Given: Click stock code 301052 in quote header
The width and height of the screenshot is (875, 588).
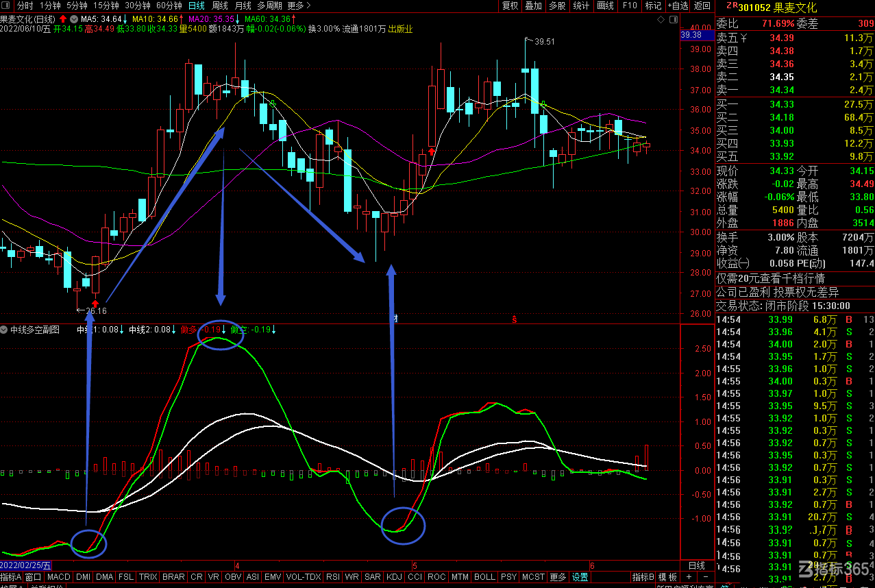Looking at the screenshot, I should (x=756, y=8).
